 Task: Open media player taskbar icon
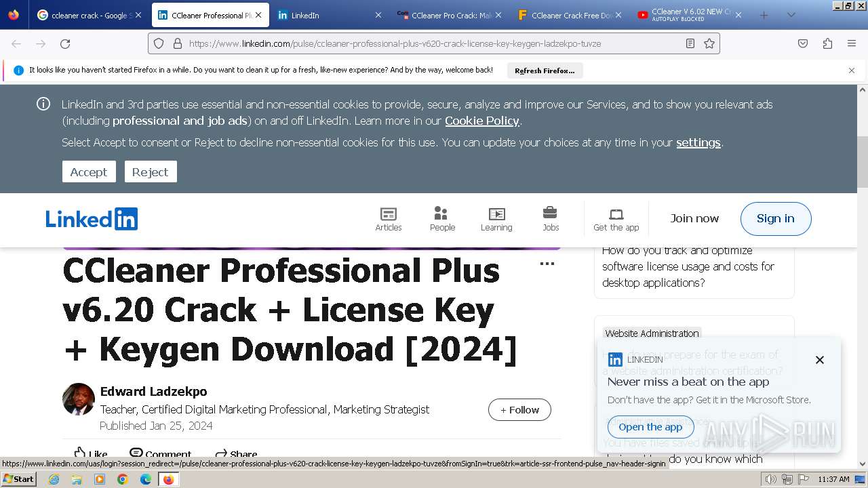tap(100, 479)
